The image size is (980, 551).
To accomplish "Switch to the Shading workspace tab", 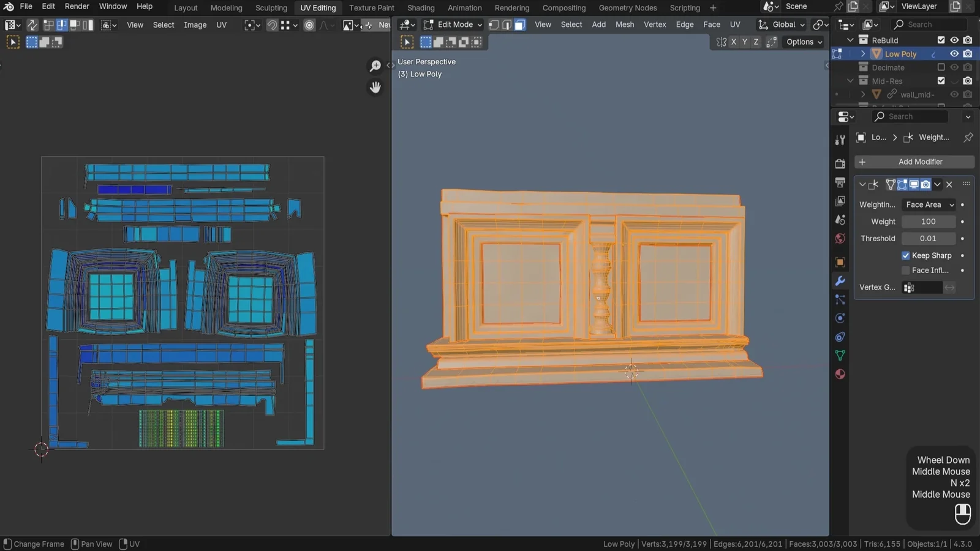I will pyautogui.click(x=421, y=8).
